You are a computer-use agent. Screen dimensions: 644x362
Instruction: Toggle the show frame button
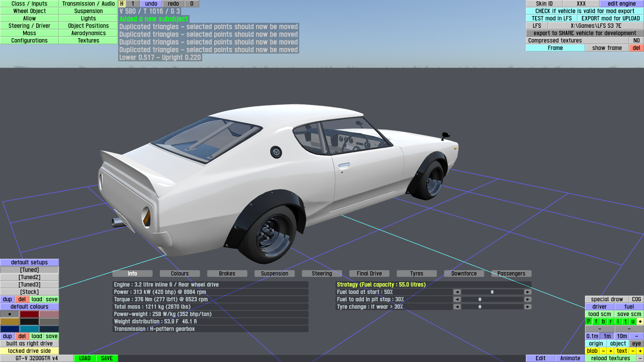pos(607,48)
